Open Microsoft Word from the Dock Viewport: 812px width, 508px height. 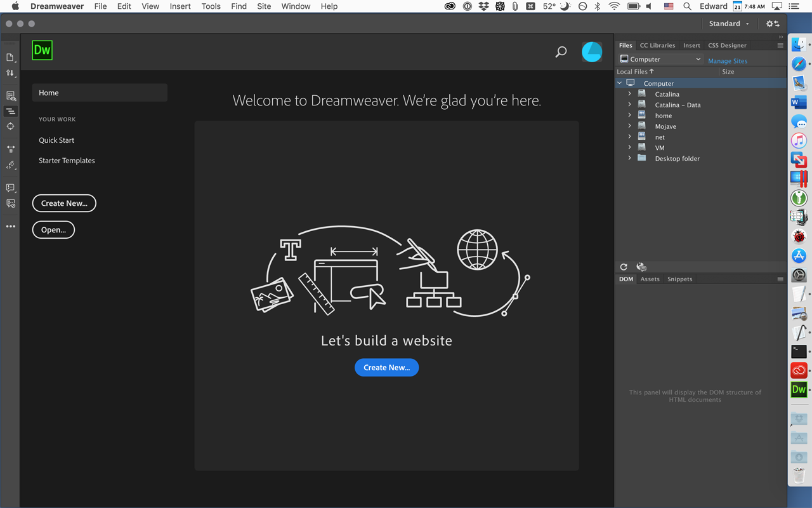pos(799,102)
